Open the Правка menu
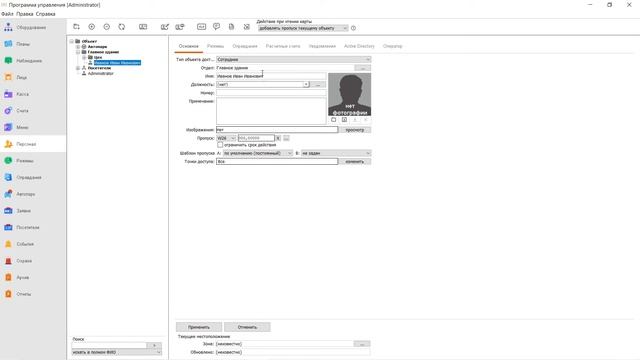Image resolution: width=640 pixels, height=360 pixels. pyautogui.click(x=25, y=14)
